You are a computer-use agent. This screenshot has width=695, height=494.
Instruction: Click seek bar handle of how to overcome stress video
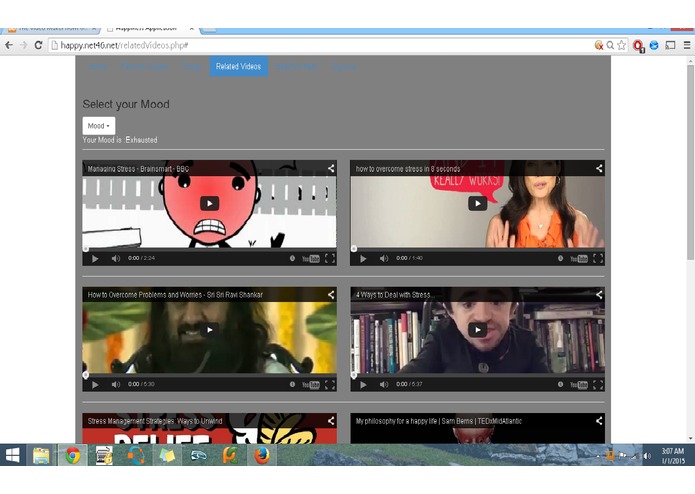[353, 249]
